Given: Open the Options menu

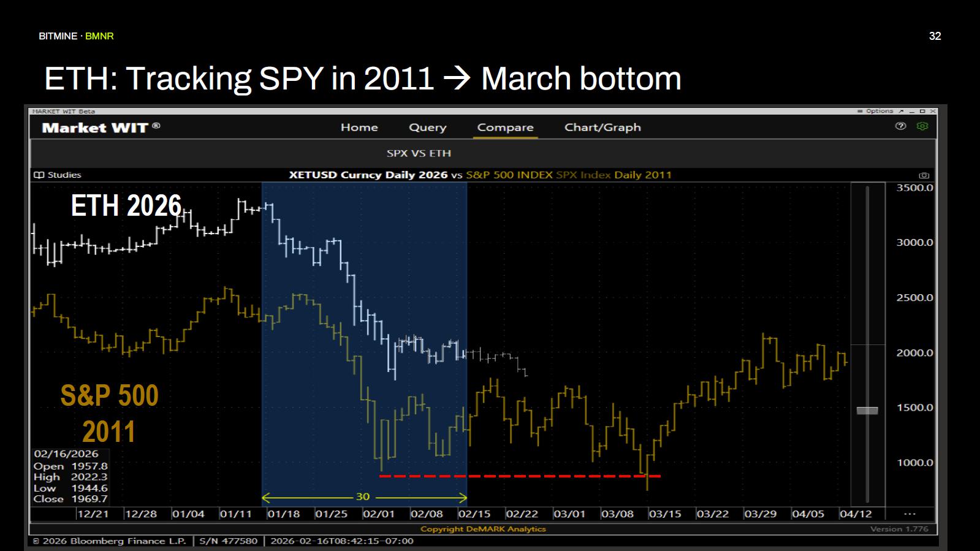Looking at the screenshot, I should tap(879, 112).
